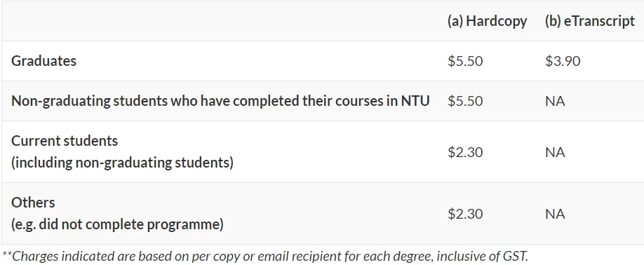Click NA in the Others row
The width and height of the screenshot is (644, 265).
(555, 214)
